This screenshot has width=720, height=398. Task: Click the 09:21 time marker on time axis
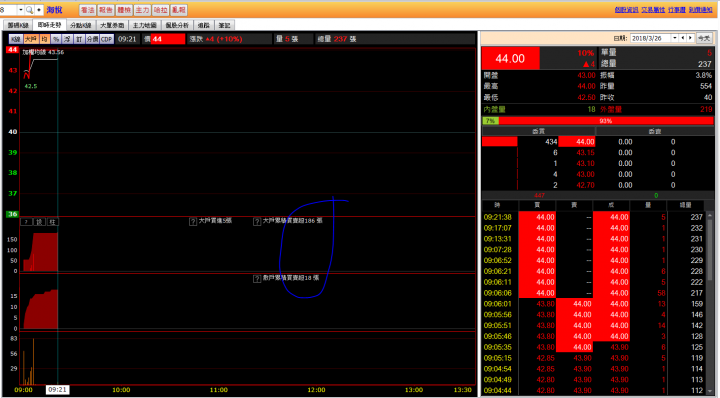click(57, 390)
